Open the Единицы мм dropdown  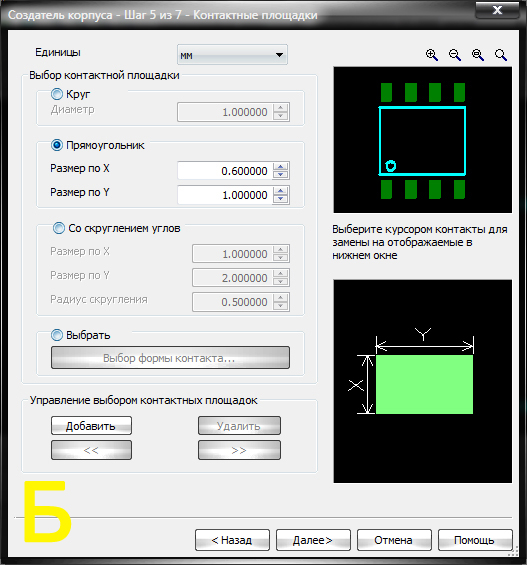(232, 55)
